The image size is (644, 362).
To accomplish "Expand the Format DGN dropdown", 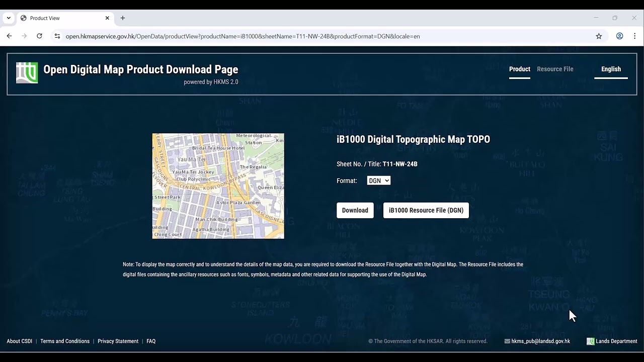I will coord(379,180).
